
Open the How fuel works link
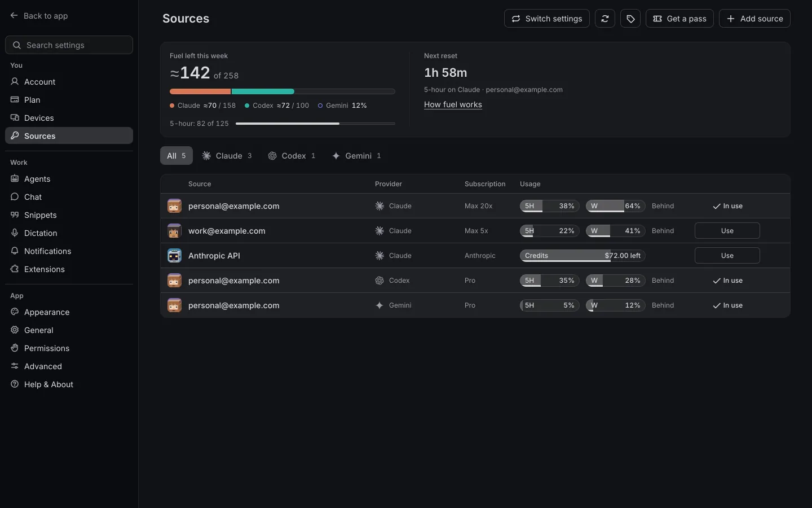453,104
